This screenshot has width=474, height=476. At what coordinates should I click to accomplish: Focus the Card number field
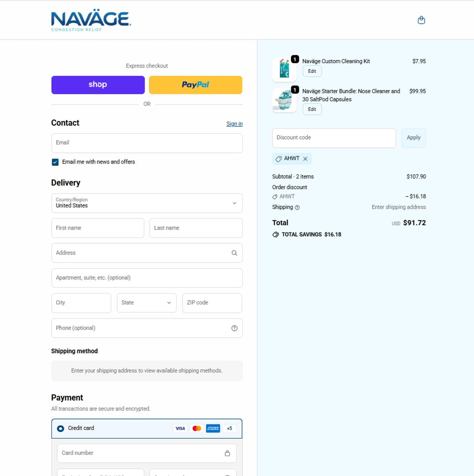(x=146, y=453)
